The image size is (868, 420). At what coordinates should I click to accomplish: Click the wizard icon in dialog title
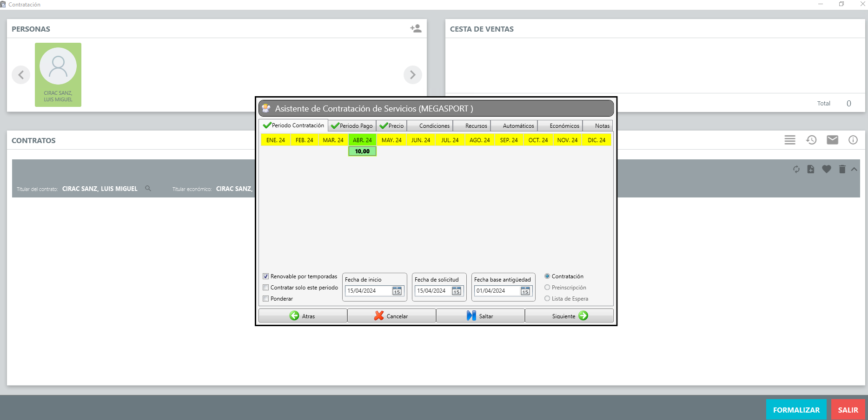click(x=266, y=108)
